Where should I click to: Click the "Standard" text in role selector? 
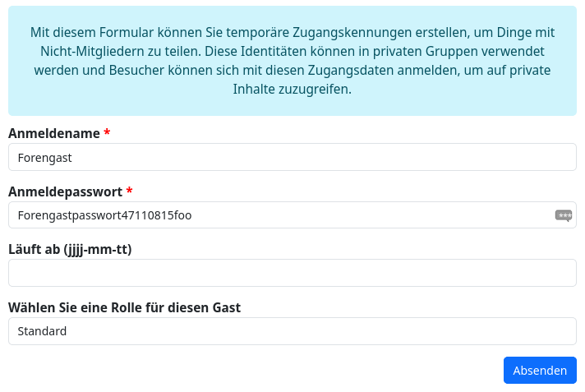coord(42,331)
